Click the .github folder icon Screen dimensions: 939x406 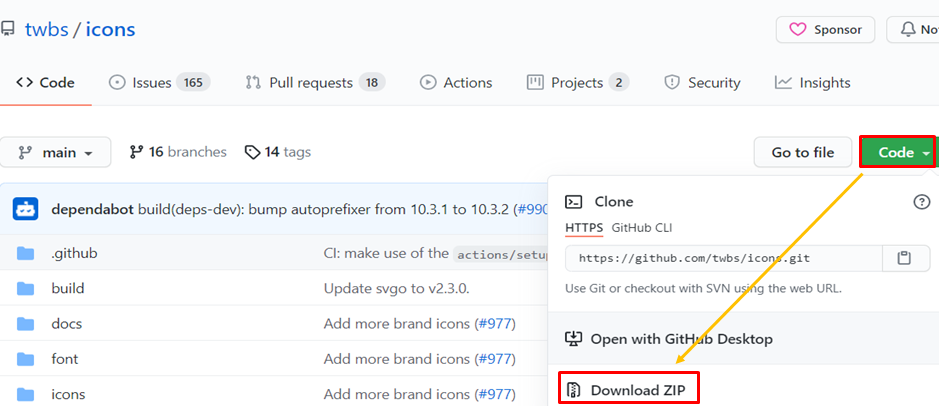coord(26,254)
